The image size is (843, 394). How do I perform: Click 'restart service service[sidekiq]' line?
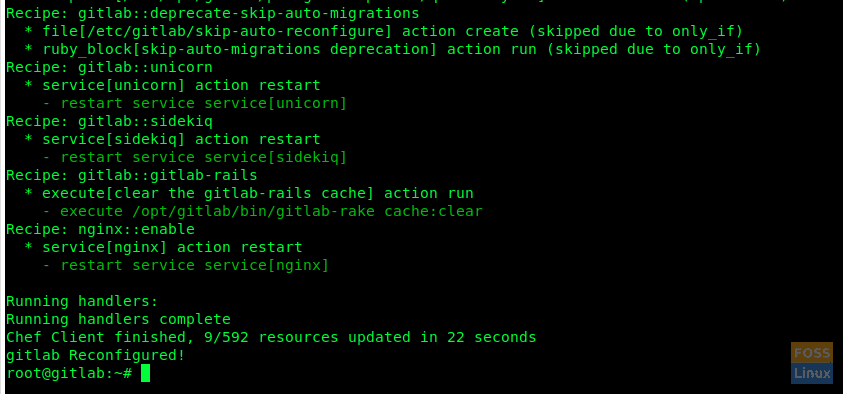(195, 157)
